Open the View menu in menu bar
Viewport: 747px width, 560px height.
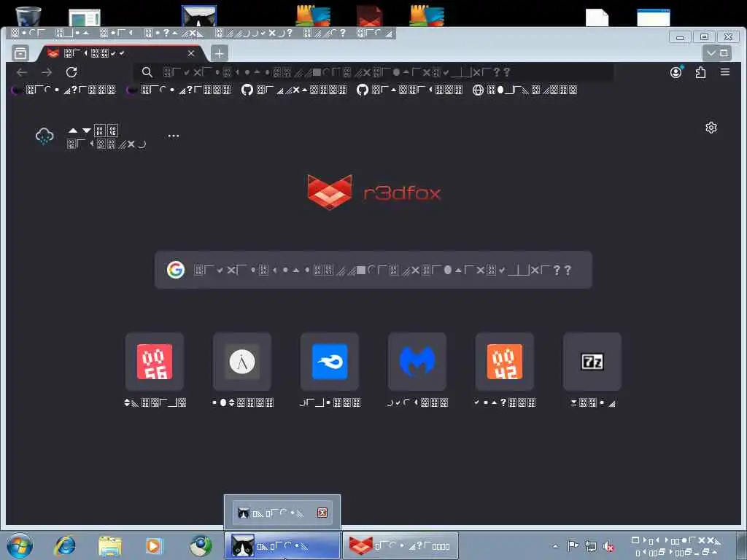click(x=117, y=34)
